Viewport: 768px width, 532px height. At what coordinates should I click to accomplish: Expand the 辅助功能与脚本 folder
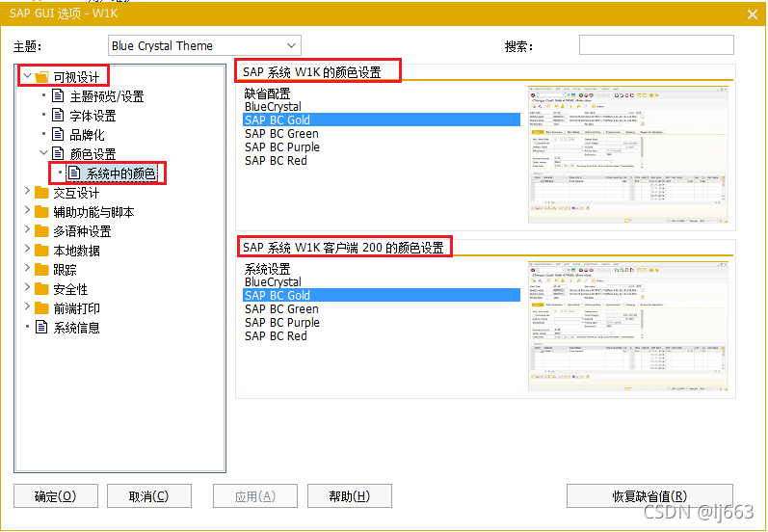[27, 211]
